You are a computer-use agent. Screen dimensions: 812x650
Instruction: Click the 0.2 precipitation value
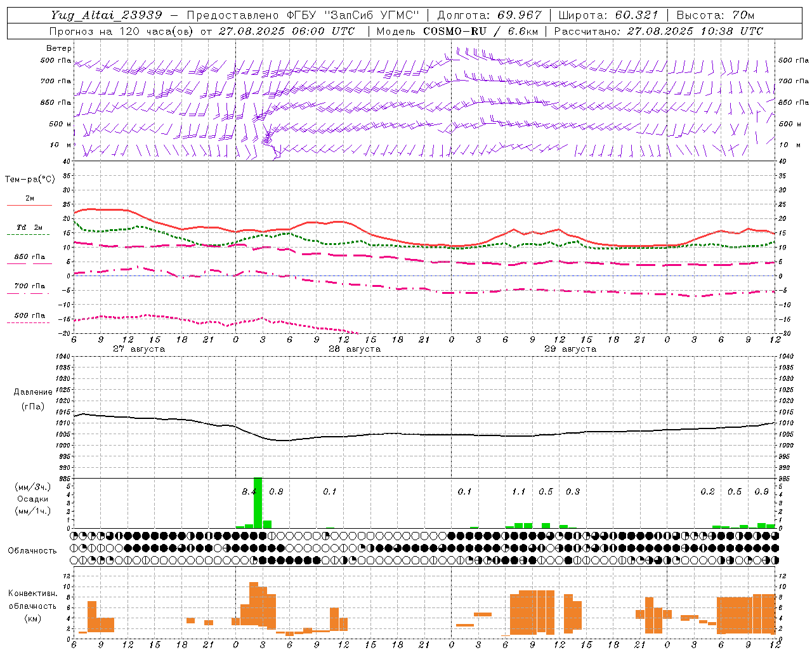(708, 492)
